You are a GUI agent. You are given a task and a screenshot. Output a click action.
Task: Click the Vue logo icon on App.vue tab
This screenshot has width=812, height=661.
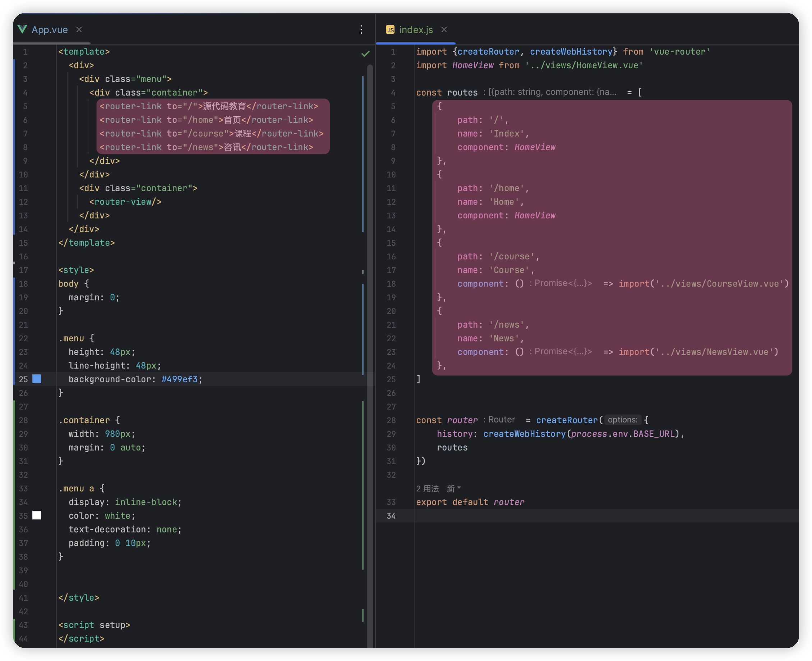pos(23,29)
